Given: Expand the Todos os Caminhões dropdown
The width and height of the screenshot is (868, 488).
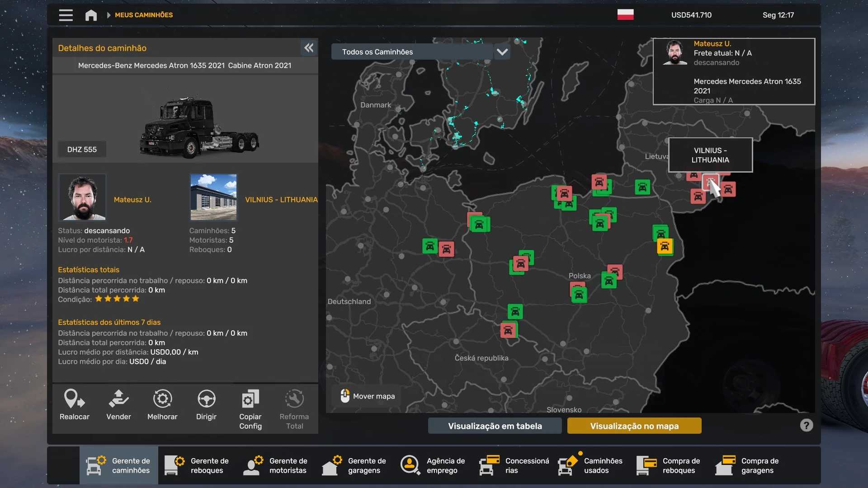Looking at the screenshot, I should pos(412,52).
